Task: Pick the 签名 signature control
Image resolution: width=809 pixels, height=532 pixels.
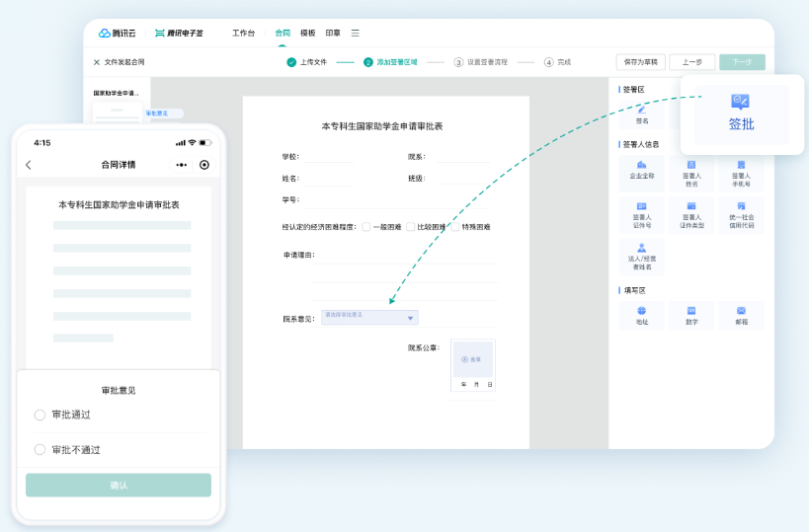Action: (642, 114)
